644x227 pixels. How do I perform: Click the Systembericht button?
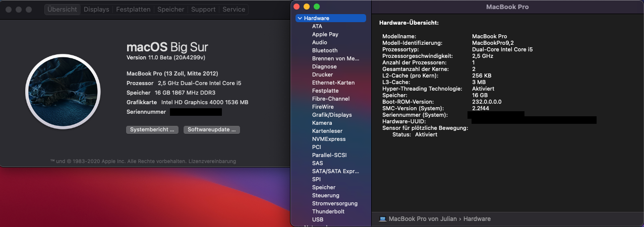coord(152,129)
